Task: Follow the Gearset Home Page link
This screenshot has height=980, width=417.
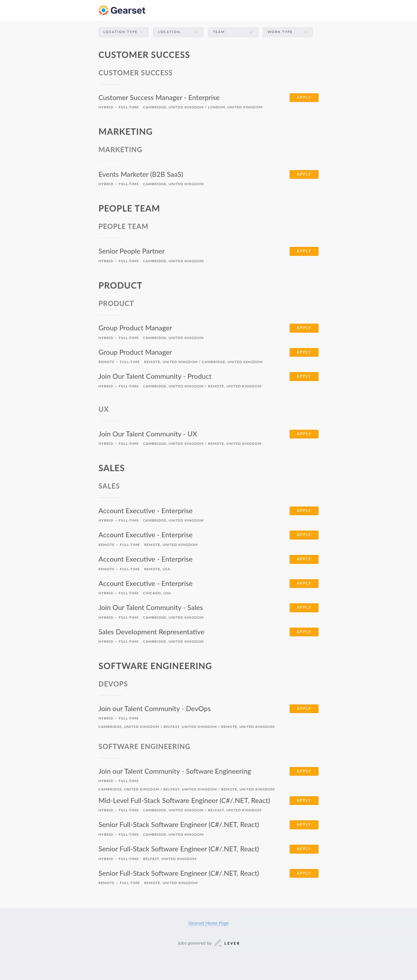Action: pyautogui.click(x=208, y=923)
